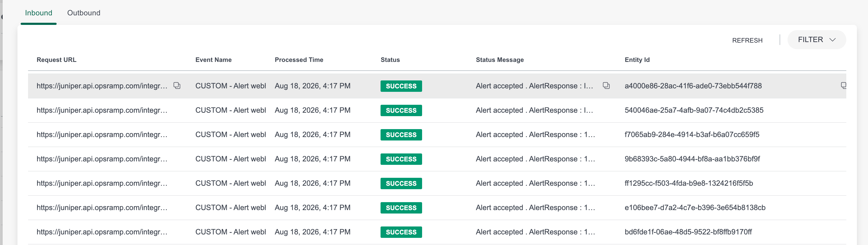Select entity id 540046ae-25a7-4afb-9a07-74c4db2c5385

tap(694, 110)
